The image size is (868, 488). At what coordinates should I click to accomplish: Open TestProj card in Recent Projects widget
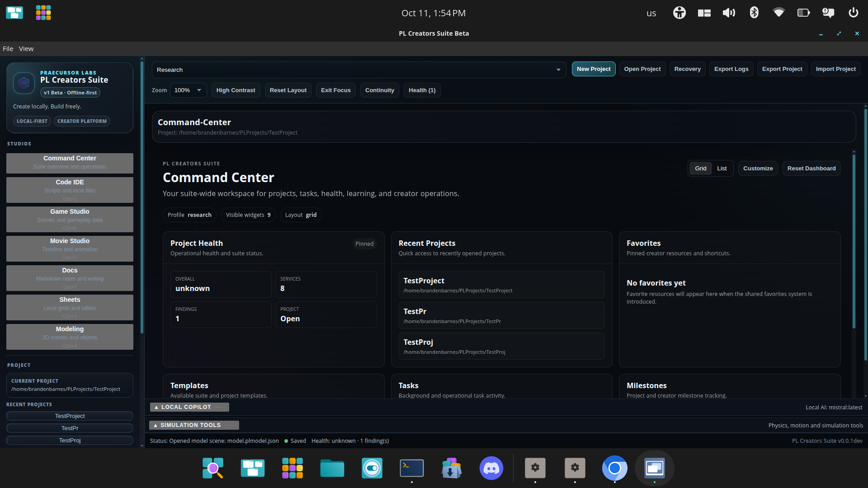click(x=501, y=346)
